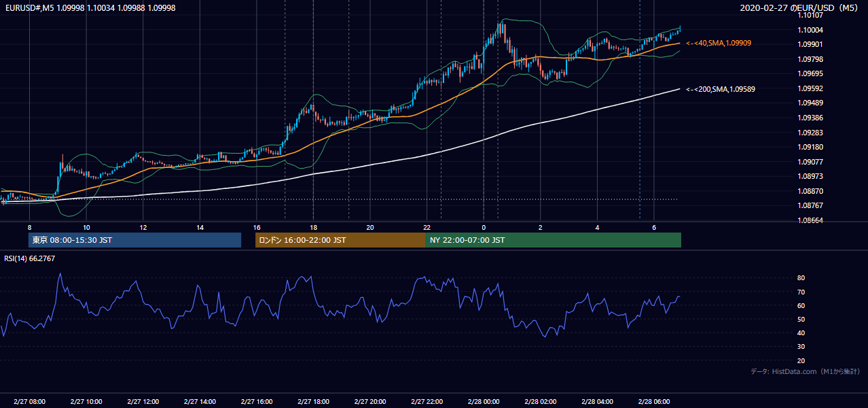The width and height of the screenshot is (868, 408).
Task: Click hour tick 12 under the price chart
Action: point(143,227)
